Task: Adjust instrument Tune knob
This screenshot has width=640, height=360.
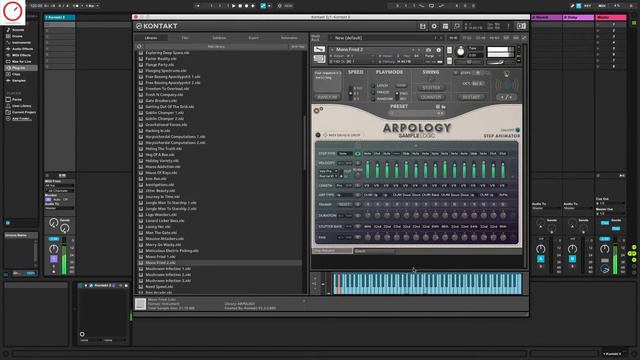Action: (460, 52)
